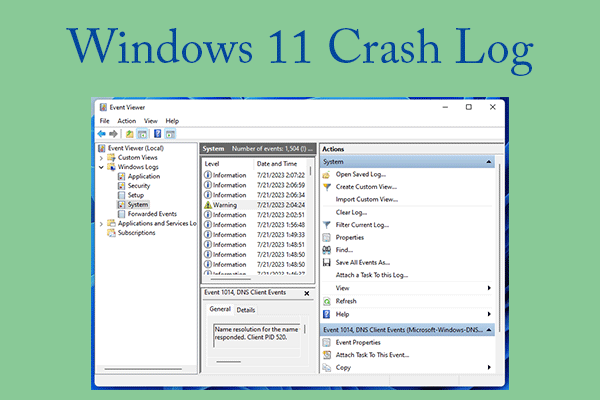Click the Back arrow in the toolbar
Image resolution: width=600 pixels, height=400 pixels.
[x=102, y=133]
